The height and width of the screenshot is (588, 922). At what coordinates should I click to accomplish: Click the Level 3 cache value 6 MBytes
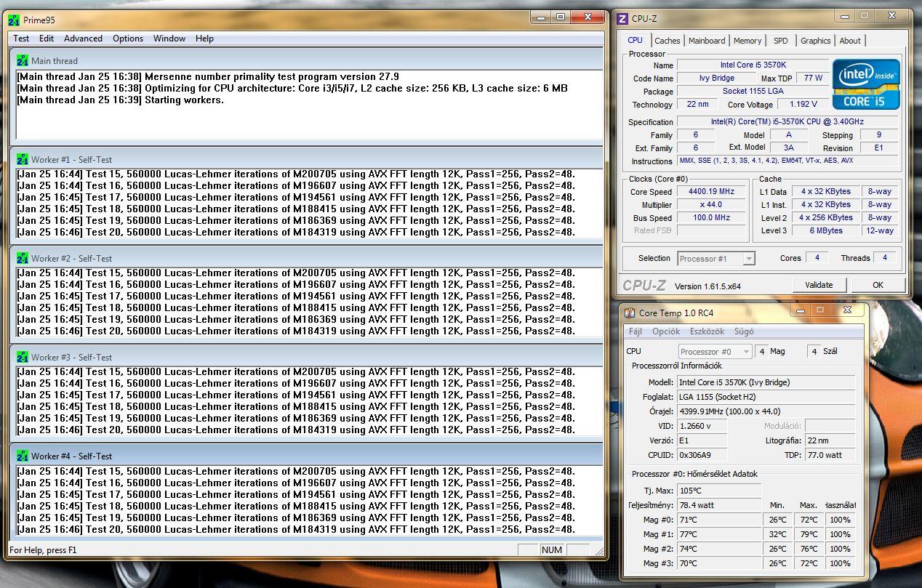(825, 231)
